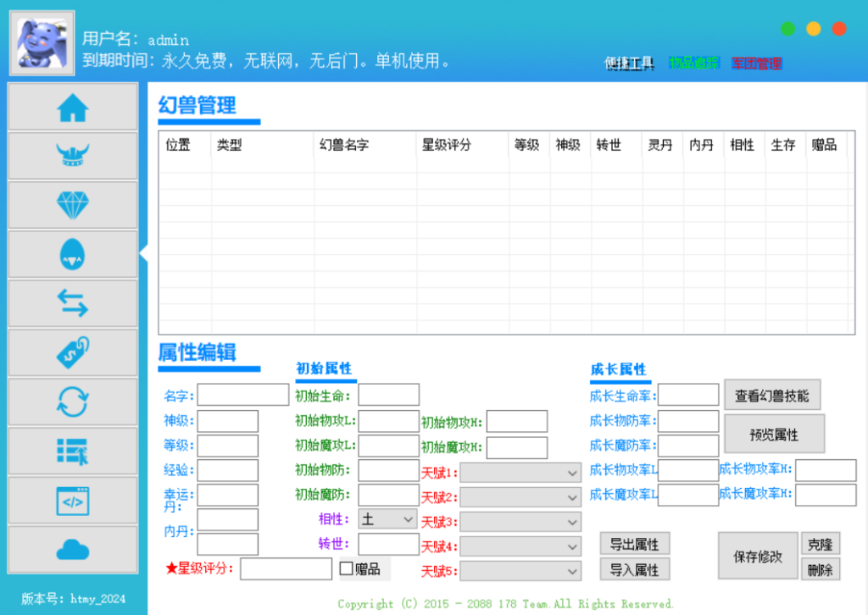Focus the 成长魔防率 input field
Screen dimensions: 868x615
click(688, 446)
